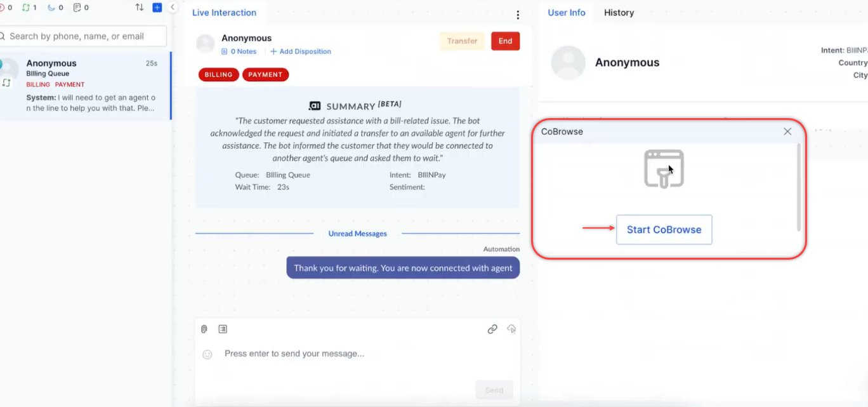
Task: Click in the message input box
Action: [x=357, y=354]
